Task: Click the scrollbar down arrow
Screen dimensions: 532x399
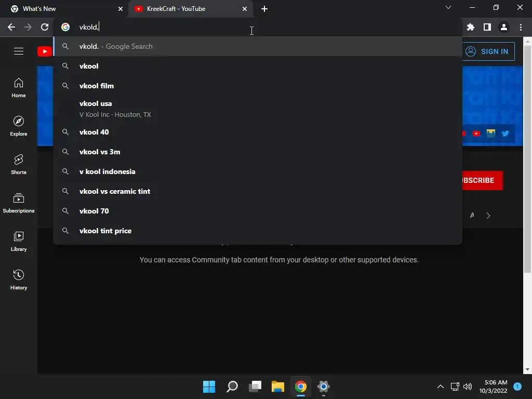Action: tap(527, 369)
